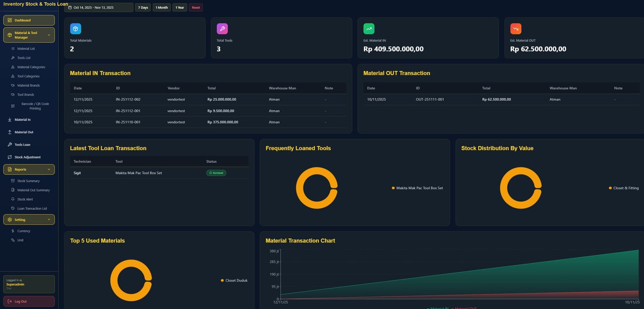Open the Currency settings via the dollar icon
The height and width of the screenshot is (309, 644).
click(13, 231)
